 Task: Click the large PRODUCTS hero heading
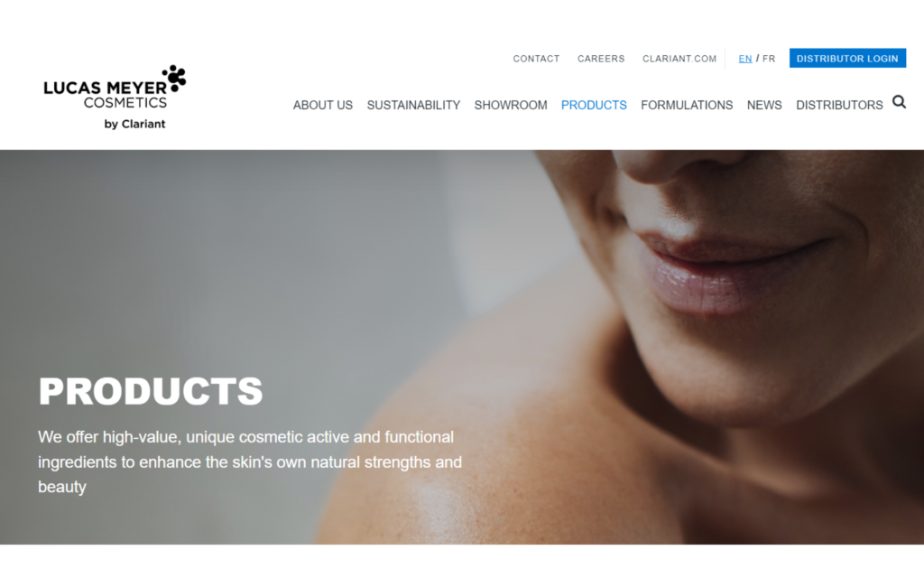tap(151, 391)
